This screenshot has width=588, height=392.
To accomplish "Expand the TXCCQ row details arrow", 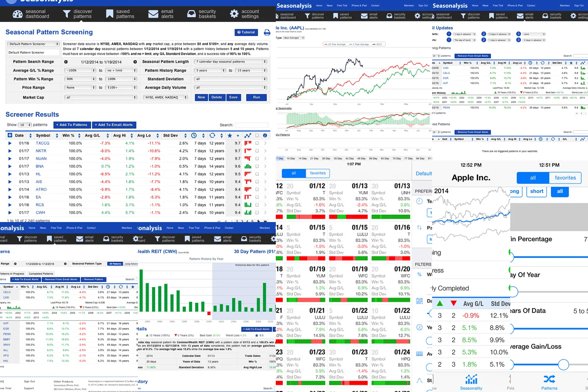I will pos(10,143).
